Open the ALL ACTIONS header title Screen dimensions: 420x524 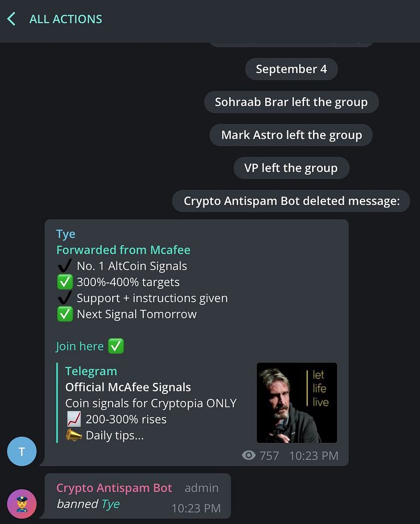coord(66,19)
